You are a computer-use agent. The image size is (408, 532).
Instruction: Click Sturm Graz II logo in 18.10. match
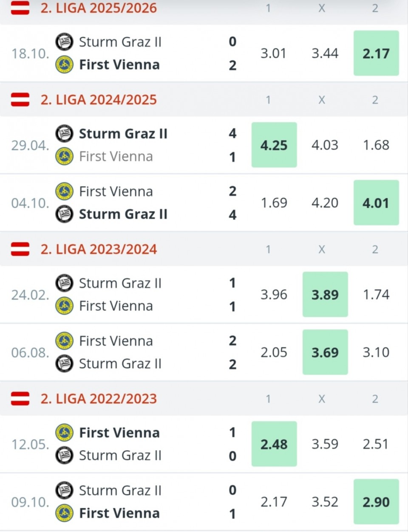tap(64, 42)
